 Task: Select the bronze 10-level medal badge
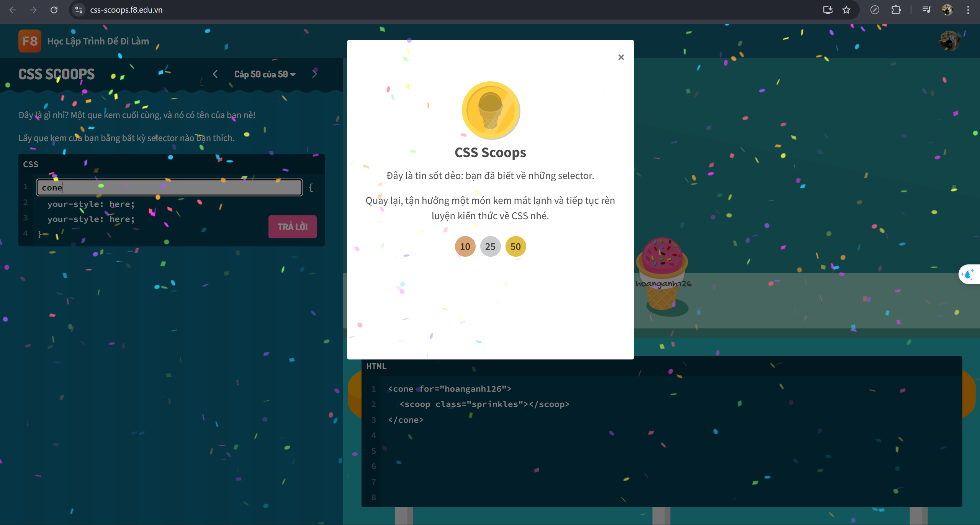(465, 246)
